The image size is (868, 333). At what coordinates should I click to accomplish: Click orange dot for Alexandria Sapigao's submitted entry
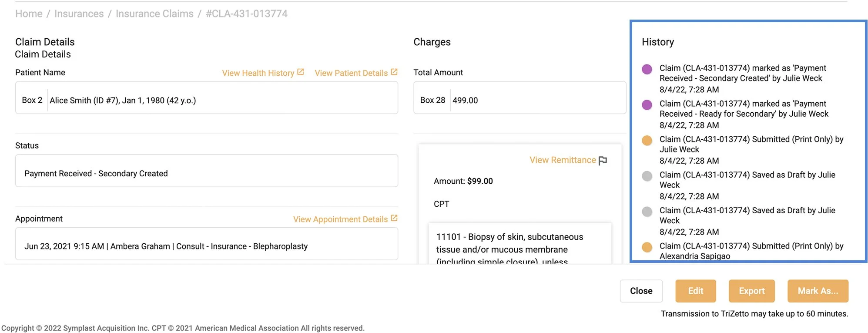coord(647,247)
